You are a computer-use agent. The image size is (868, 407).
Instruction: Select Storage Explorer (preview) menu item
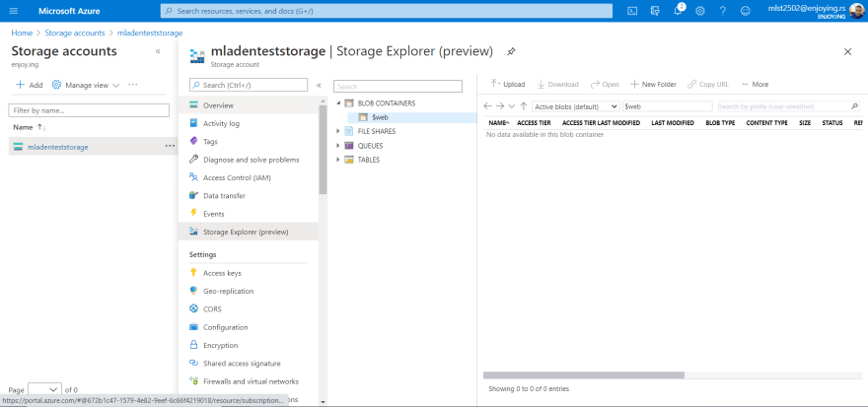pos(248,232)
